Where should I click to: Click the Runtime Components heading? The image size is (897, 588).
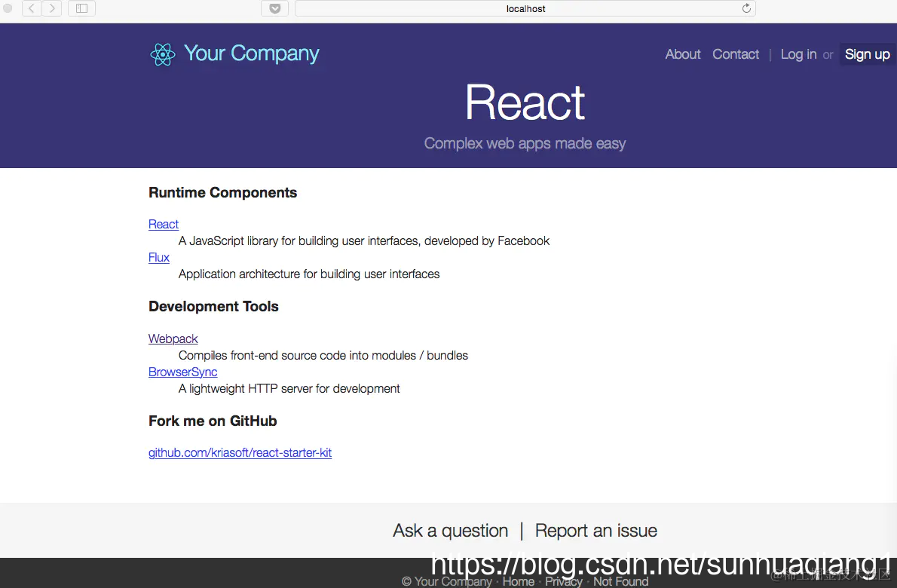coord(222,193)
